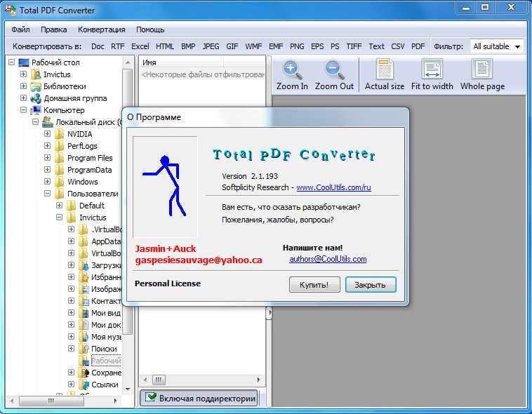Viewport: 532px width, 414px height.
Task: Click the file list horizontal scrollbar thumb
Action: click(159, 380)
